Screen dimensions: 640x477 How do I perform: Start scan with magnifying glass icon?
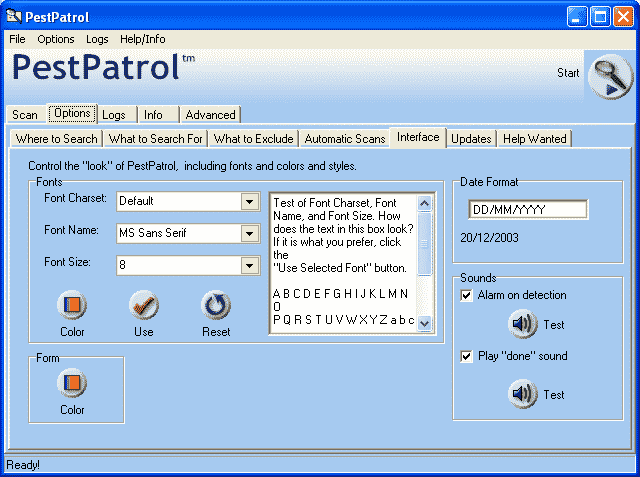pos(610,77)
